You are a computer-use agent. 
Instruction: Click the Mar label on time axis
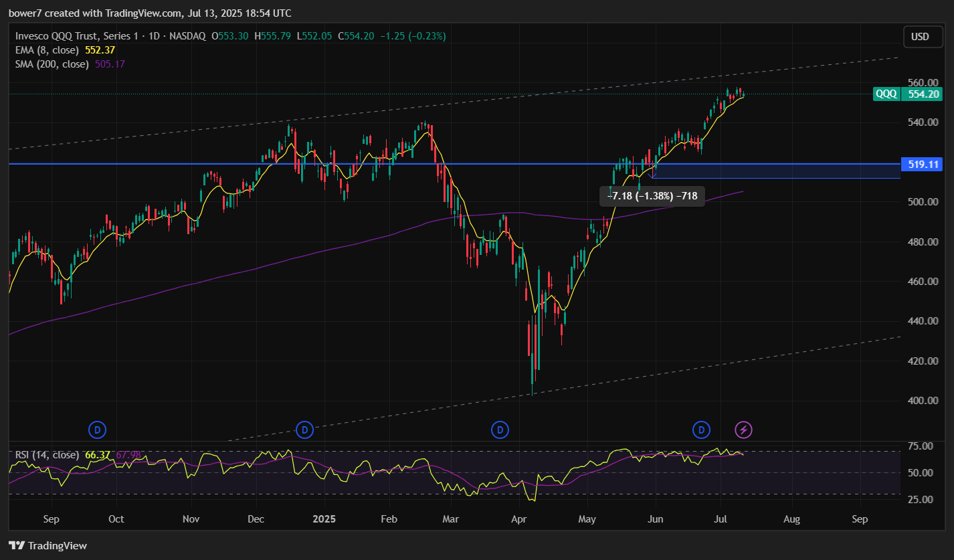[451, 519]
